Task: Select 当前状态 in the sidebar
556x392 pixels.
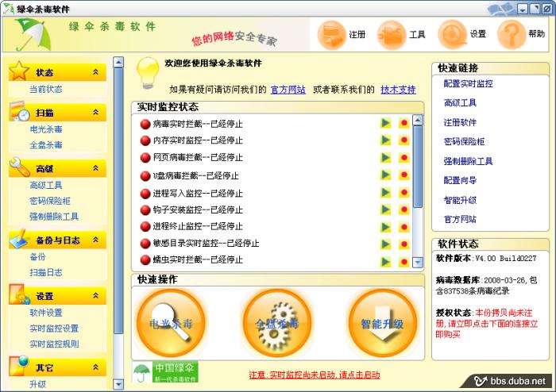Action: pyautogui.click(x=46, y=89)
